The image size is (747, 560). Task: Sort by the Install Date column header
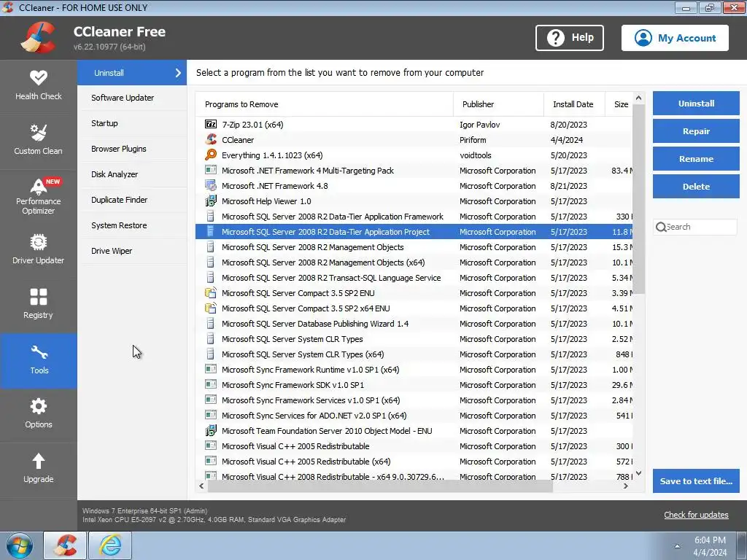574,104
